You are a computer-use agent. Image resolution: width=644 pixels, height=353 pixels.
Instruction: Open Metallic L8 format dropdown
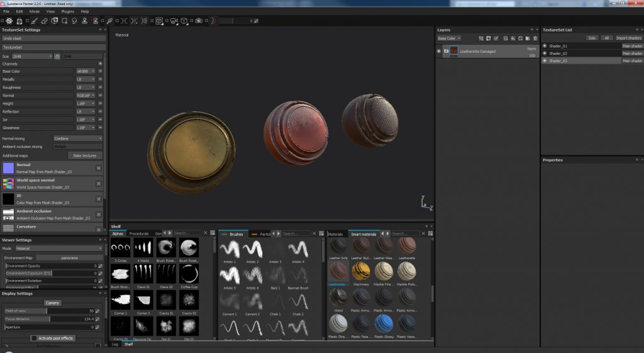point(86,79)
